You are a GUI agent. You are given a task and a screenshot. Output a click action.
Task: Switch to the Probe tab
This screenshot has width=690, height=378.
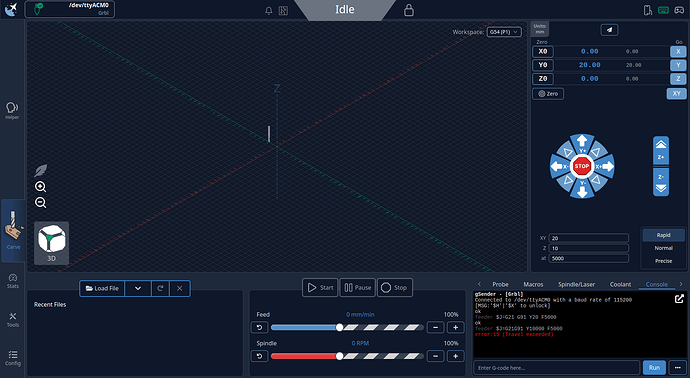tap(500, 284)
